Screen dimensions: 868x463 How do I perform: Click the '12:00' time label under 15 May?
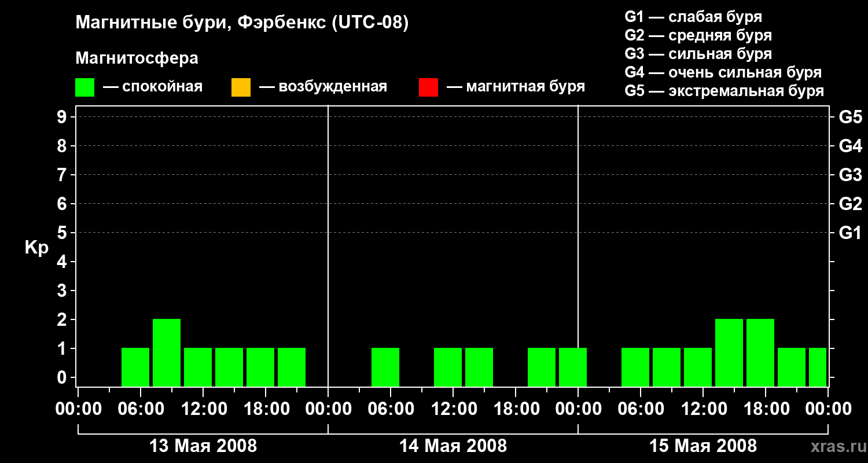(703, 409)
